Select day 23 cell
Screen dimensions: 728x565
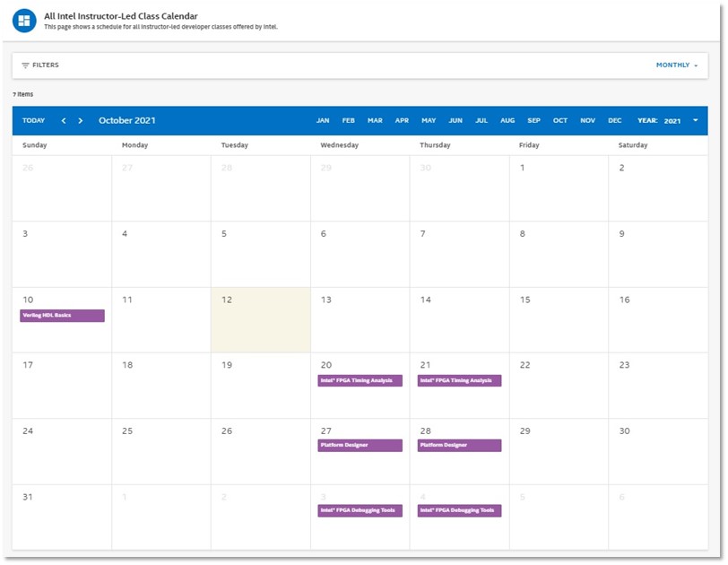(658, 386)
